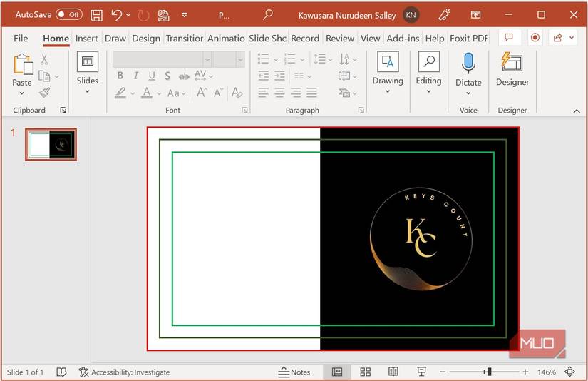The width and height of the screenshot is (588, 381).
Task: Open the Slides button menu
Action: [x=88, y=73]
